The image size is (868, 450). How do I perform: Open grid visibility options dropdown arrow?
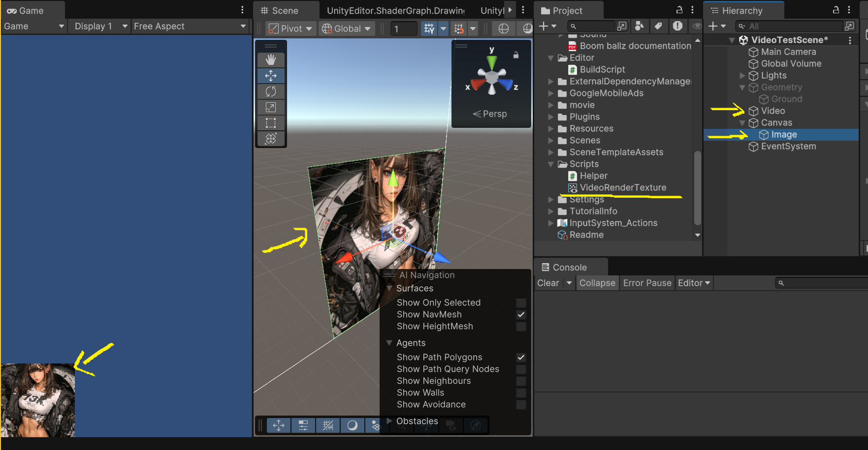click(443, 29)
